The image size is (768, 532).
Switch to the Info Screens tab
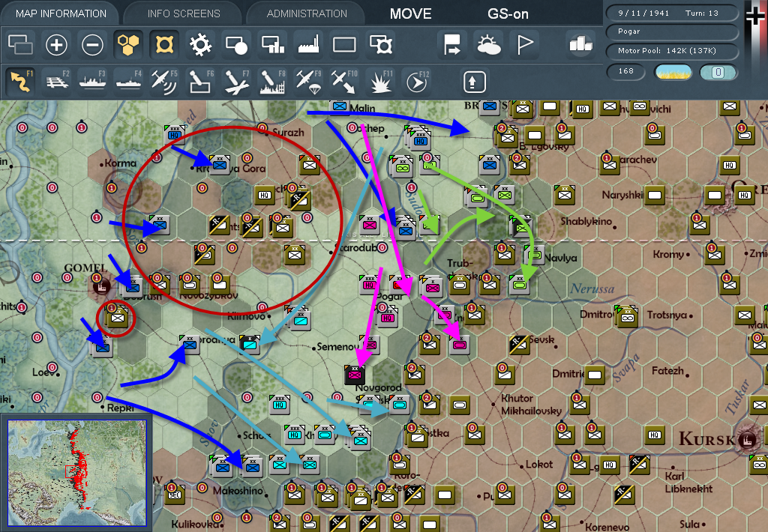[184, 13]
